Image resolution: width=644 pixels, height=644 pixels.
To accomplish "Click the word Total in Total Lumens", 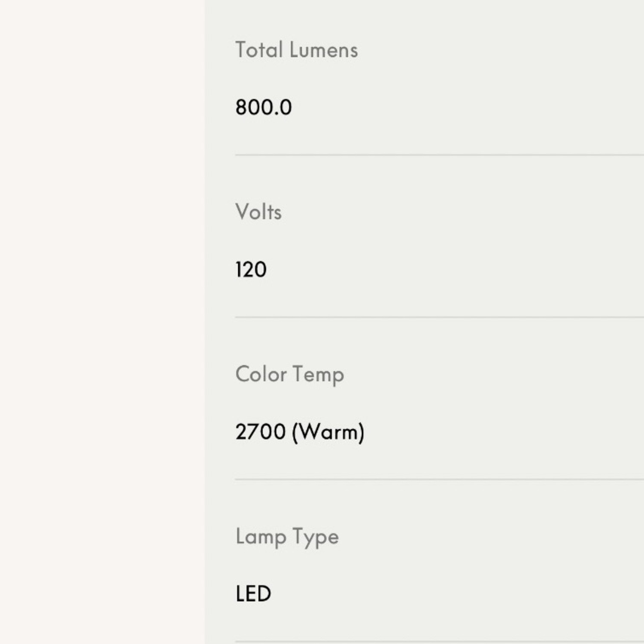I will (259, 50).
